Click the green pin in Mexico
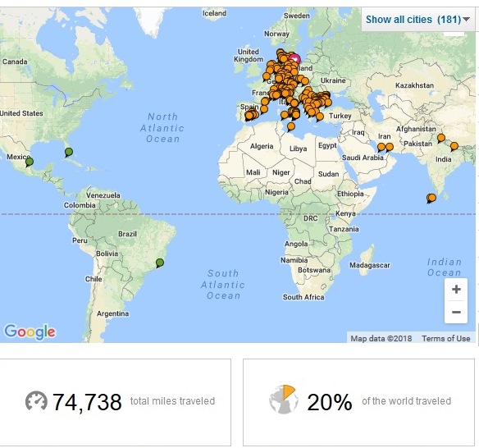This screenshot has width=479, height=448. pos(30,162)
